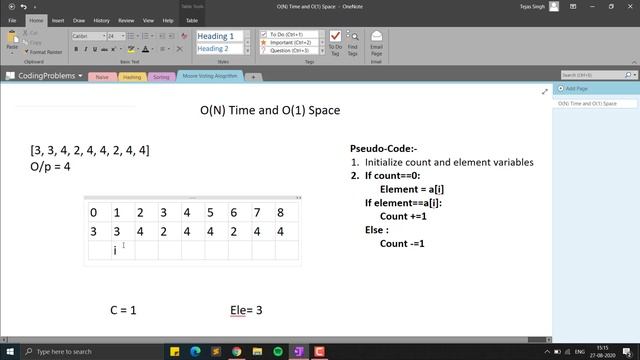The image size is (640, 360).
Task: Click the numbered list icon
Action: point(145,36)
